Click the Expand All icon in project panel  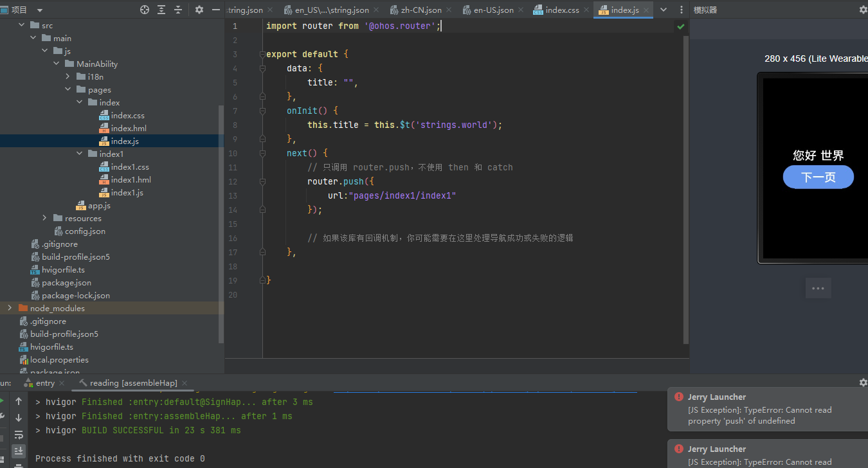coord(161,10)
